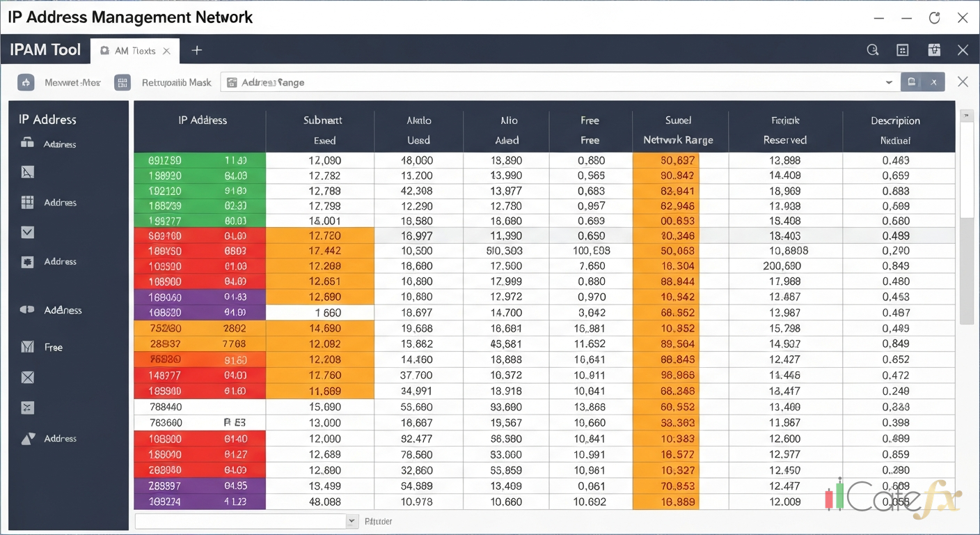Viewport: 980px width, 535px height.
Task: Expand the filter dropdown at the bottom left
Action: [351, 520]
